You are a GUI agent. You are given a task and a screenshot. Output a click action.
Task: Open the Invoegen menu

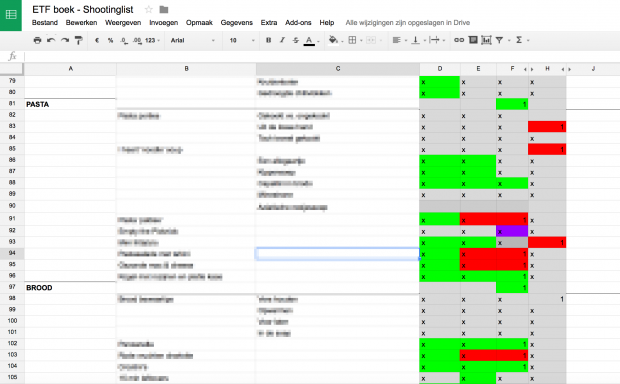[x=163, y=23]
